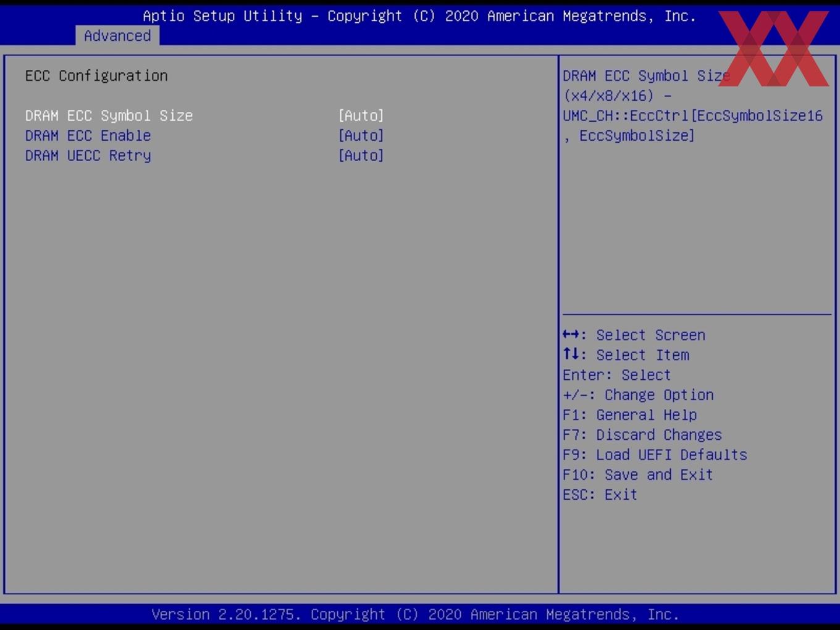Click the +/-: Change Option hint
Viewport: 840px width, 630px height.
pos(638,395)
